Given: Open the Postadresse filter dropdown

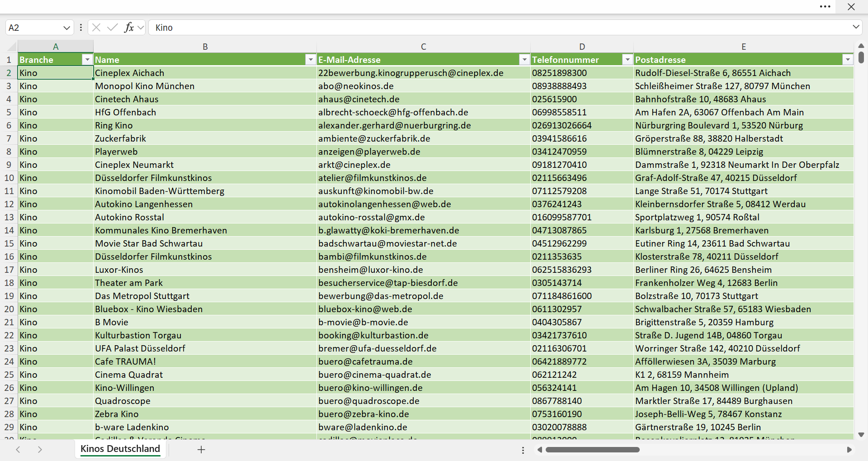Looking at the screenshot, I should pyautogui.click(x=848, y=60).
